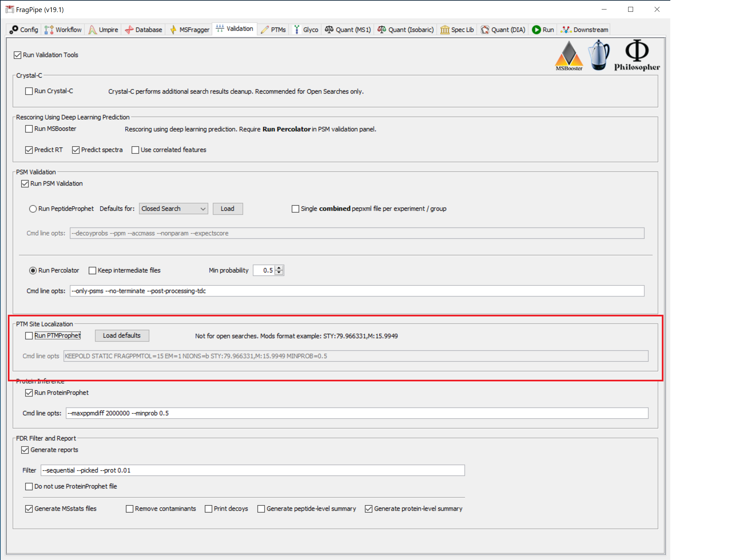Image resolution: width=753 pixels, height=560 pixels.
Task: Click the Philosopher phi logo
Action: pyautogui.click(x=637, y=55)
